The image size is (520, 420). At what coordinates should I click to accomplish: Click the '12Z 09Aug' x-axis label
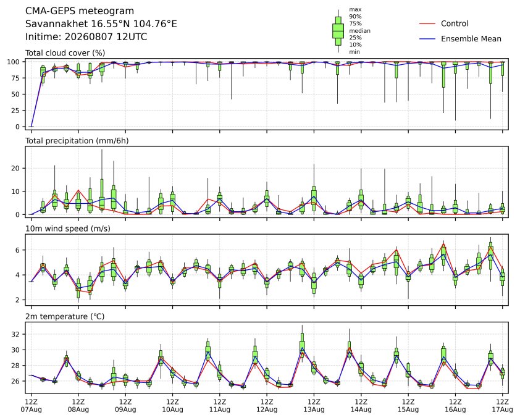click(x=125, y=406)
